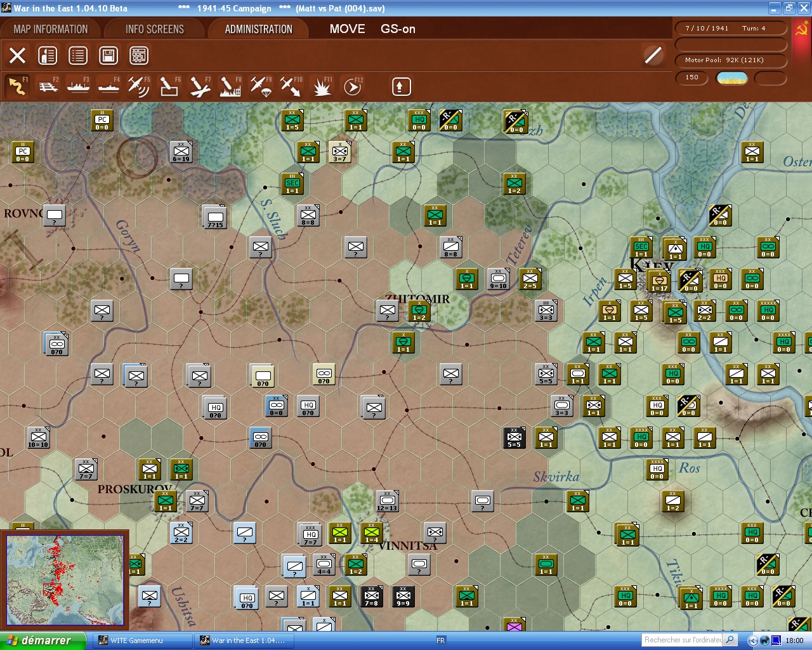Image resolution: width=812 pixels, height=650 pixels.
Task: Select the F11 explosion mode icon
Action: click(x=322, y=86)
